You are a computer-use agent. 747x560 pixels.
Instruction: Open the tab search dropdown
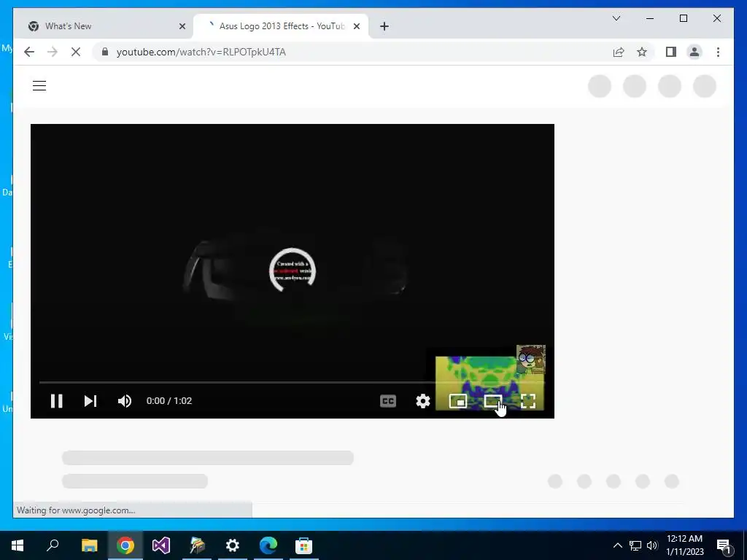click(x=616, y=18)
